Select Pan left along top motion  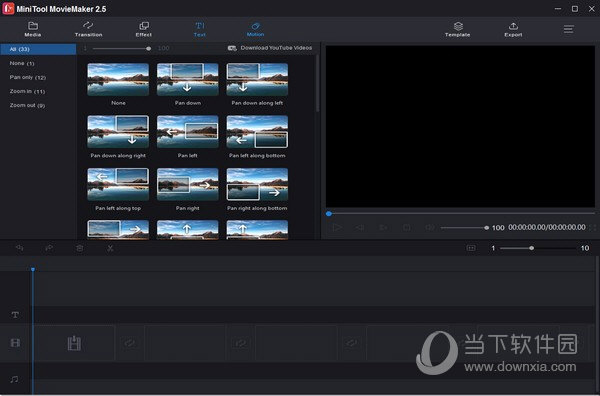(x=118, y=184)
